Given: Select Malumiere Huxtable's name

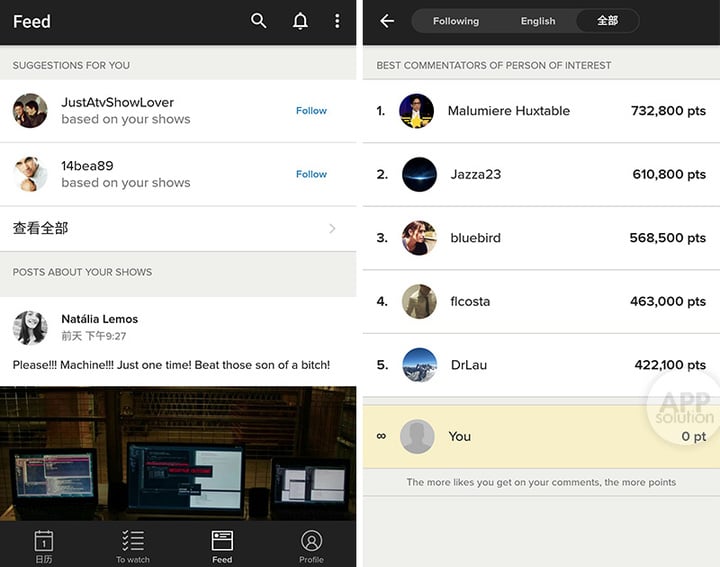Looking at the screenshot, I should point(509,111).
